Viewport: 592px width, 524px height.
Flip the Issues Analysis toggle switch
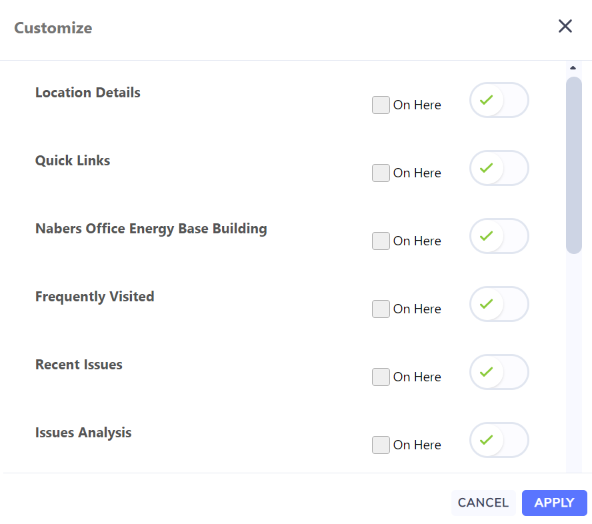pos(499,440)
